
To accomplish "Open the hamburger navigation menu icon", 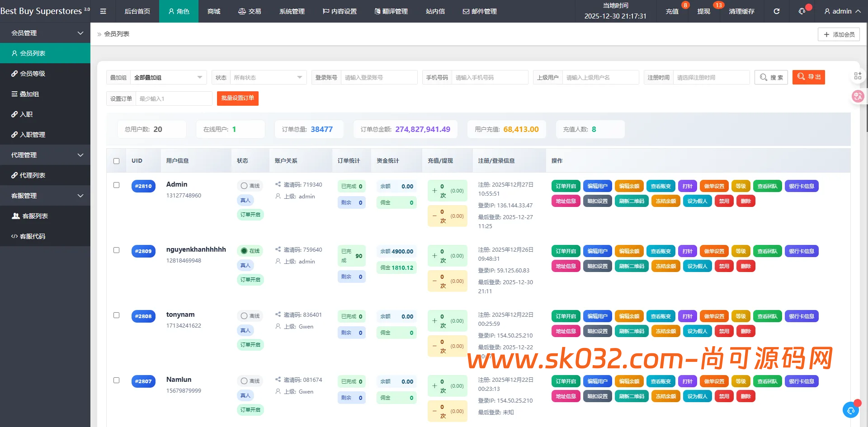I will 103,11.
